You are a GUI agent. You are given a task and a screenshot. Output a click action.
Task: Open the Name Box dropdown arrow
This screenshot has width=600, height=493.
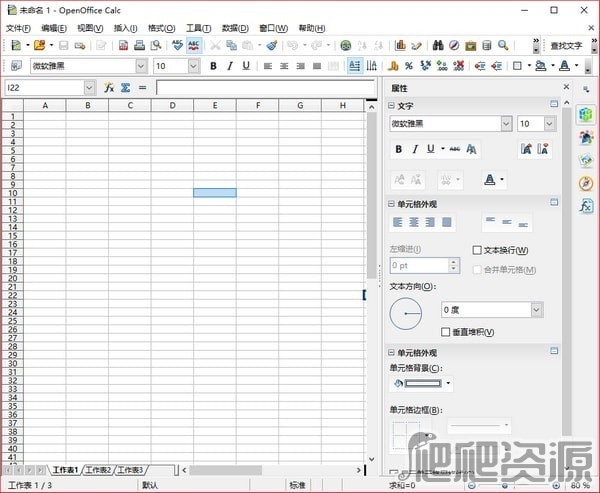click(x=89, y=88)
